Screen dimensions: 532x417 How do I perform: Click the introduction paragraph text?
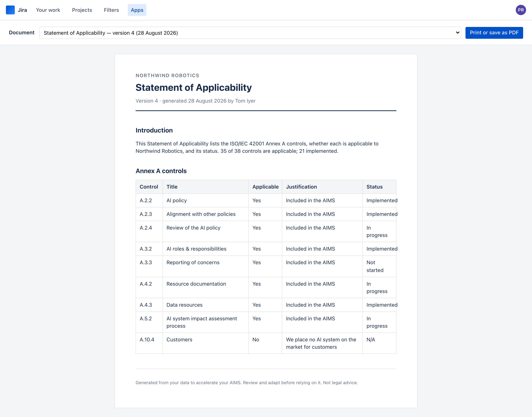point(257,147)
